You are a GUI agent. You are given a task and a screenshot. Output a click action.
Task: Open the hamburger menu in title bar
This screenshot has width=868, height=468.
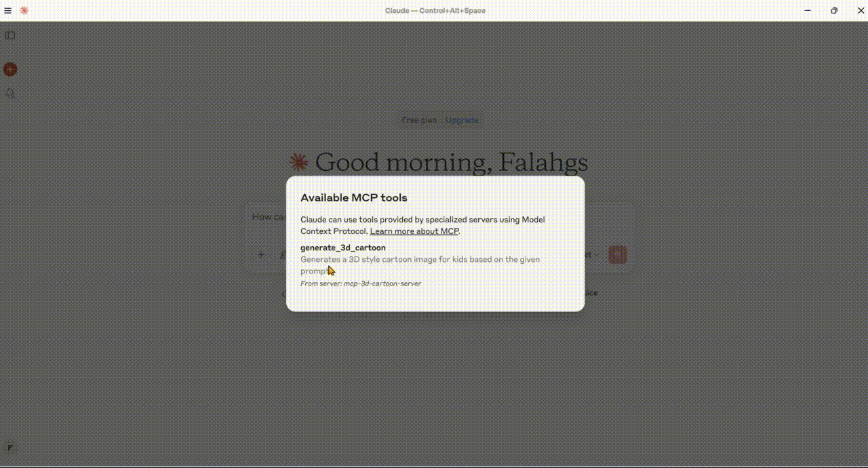pyautogui.click(x=8, y=10)
